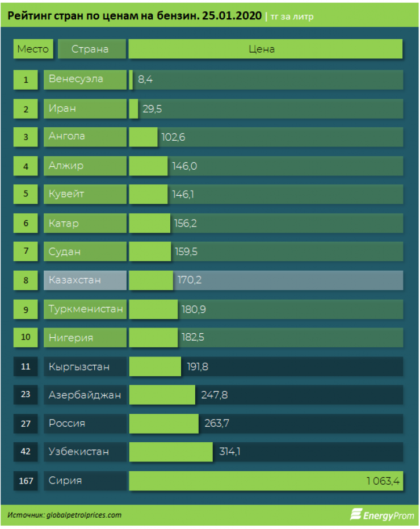Click the Венесуэла country label

pos(85,79)
